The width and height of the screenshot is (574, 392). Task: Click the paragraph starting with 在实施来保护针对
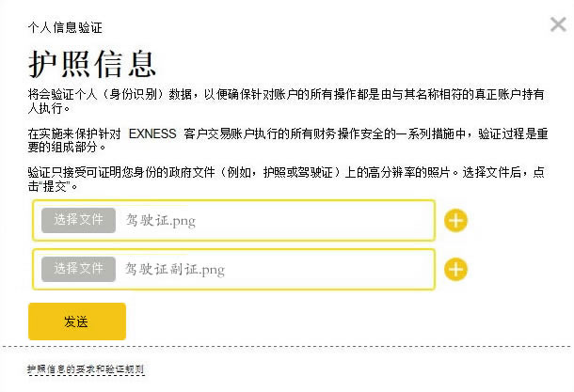tap(288, 140)
